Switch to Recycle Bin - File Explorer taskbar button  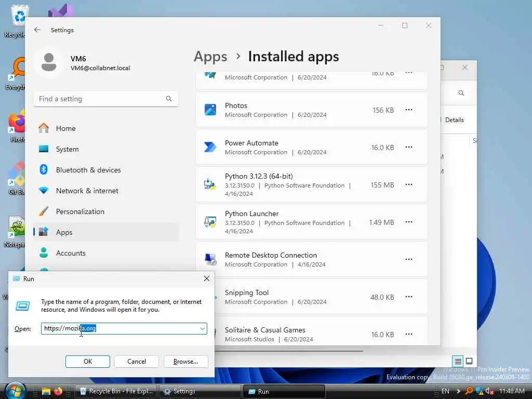116,391
